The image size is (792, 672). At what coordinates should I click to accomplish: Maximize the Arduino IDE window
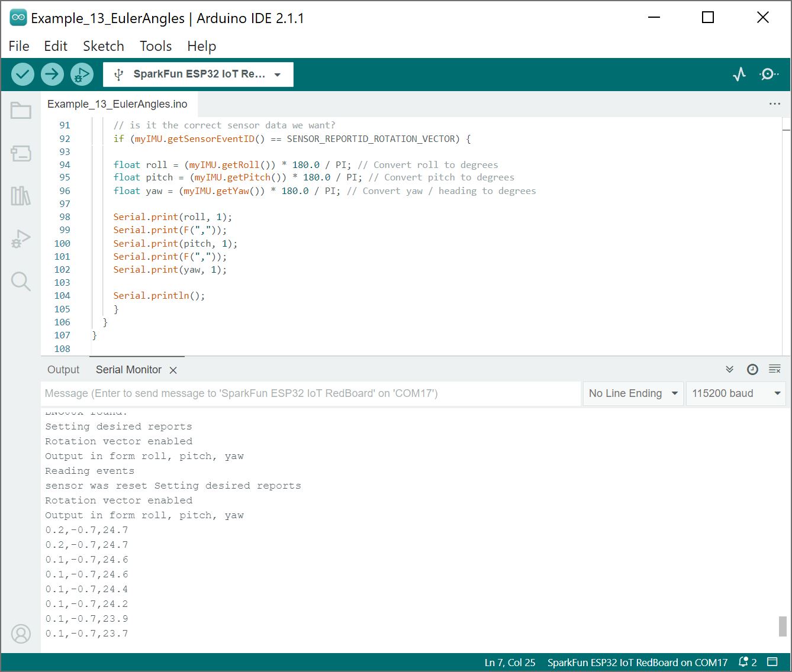click(708, 18)
